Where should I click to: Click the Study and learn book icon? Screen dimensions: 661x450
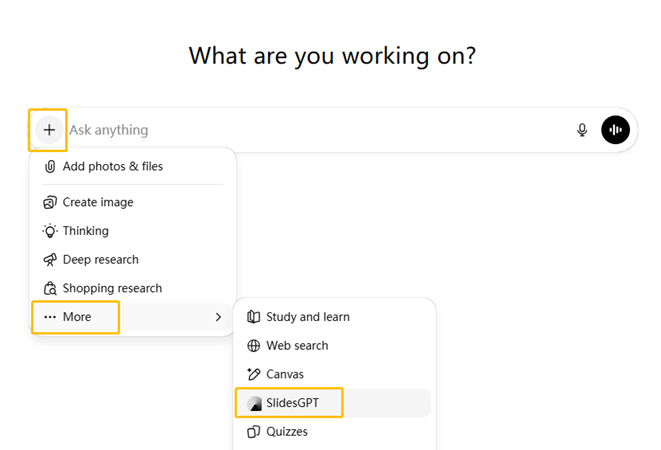pyautogui.click(x=254, y=317)
